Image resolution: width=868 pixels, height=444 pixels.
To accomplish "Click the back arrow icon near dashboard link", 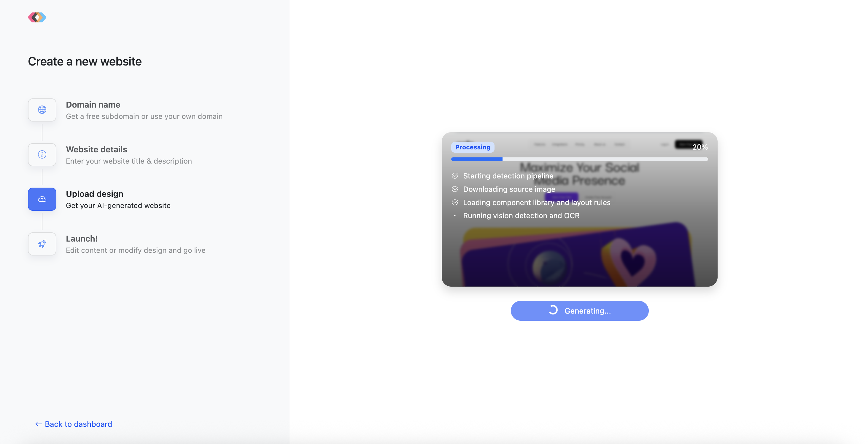I will point(39,424).
